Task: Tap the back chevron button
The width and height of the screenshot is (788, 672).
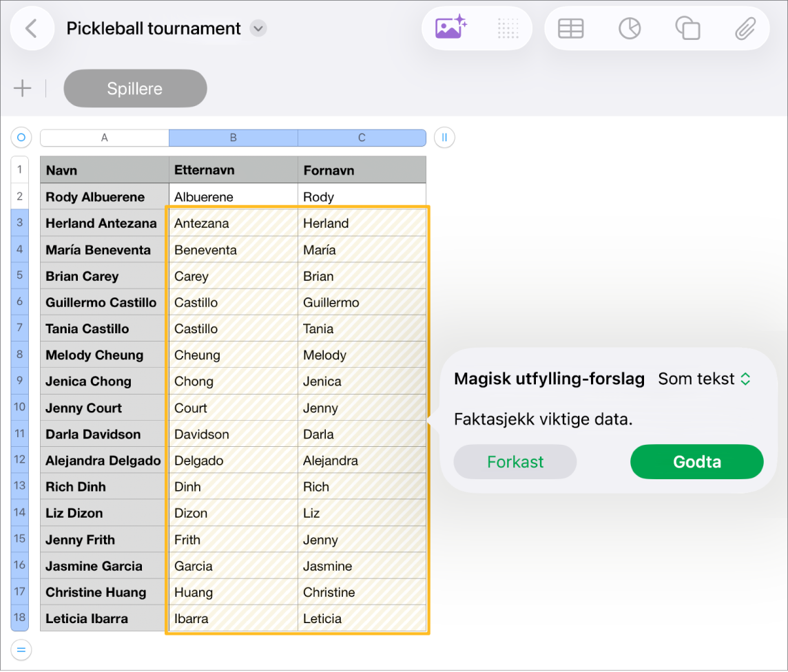Action: coord(32,29)
